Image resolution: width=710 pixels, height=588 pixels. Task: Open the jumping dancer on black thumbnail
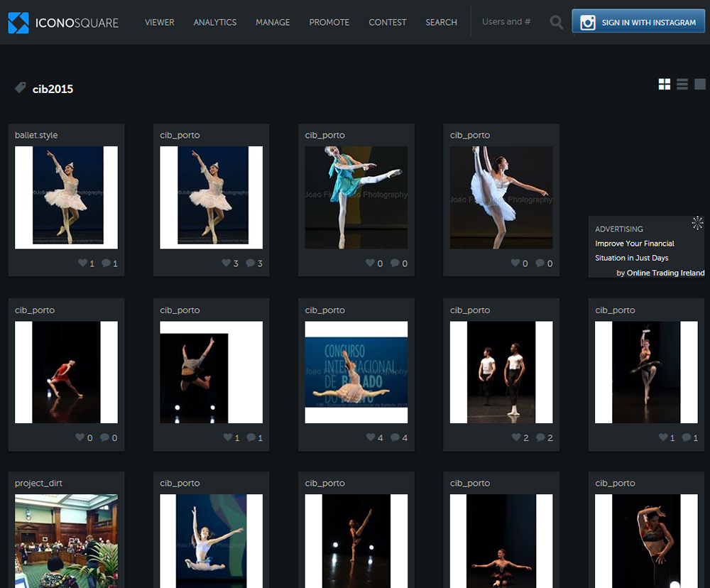coord(211,372)
